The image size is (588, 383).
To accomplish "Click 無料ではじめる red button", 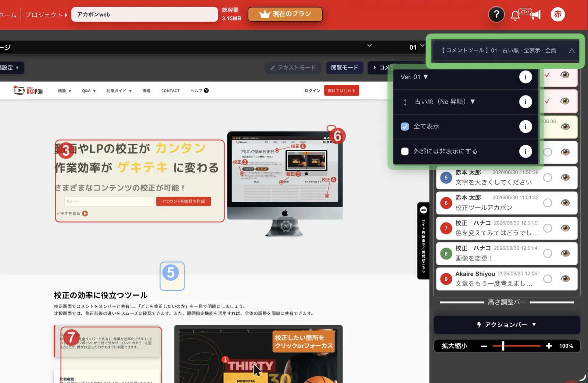I will click(x=341, y=91).
